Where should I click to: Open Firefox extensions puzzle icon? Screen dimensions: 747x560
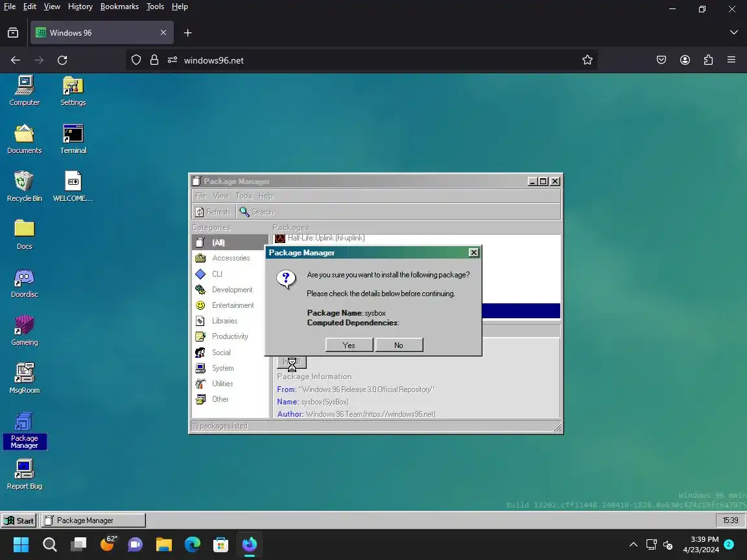(x=708, y=60)
